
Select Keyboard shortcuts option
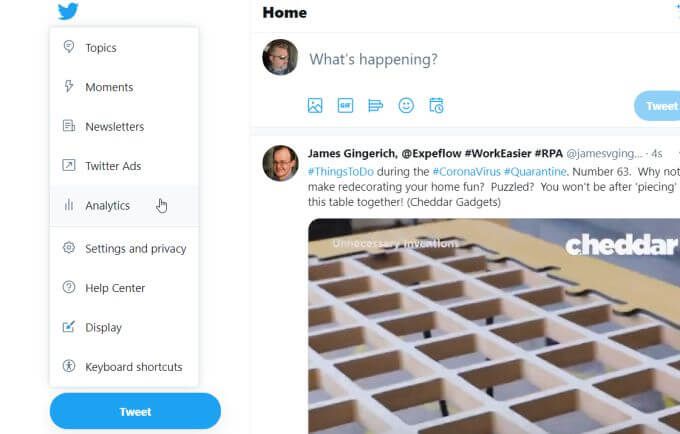coord(124,366)
